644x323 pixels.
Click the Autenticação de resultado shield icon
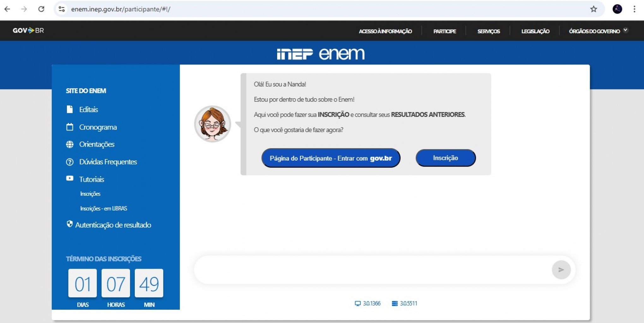(x=69, y=224)
